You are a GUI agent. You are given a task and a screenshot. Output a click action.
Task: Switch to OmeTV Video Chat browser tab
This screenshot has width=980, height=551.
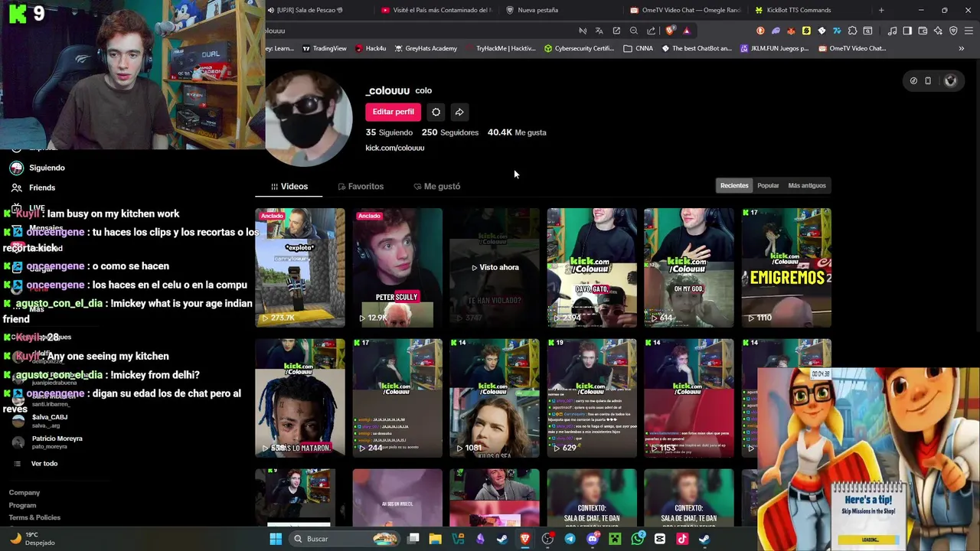point(685,10)
